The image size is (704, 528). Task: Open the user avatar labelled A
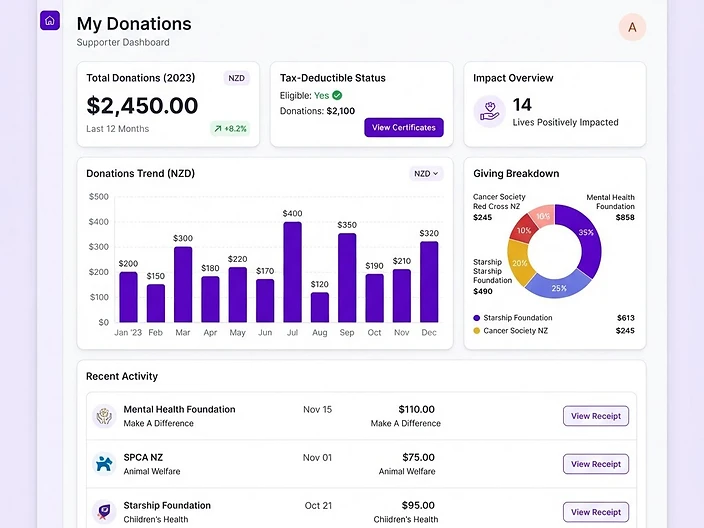point(632,27)
